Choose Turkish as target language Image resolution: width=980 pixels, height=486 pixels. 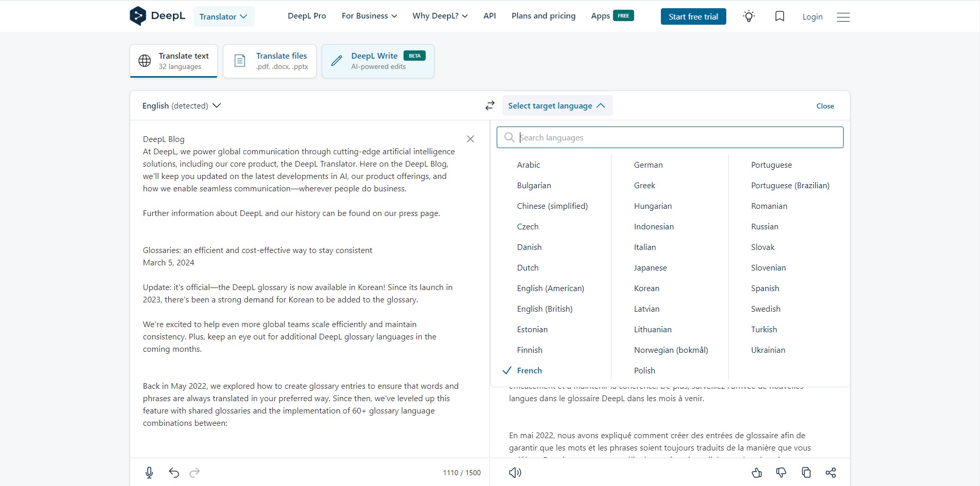point(764,329)
